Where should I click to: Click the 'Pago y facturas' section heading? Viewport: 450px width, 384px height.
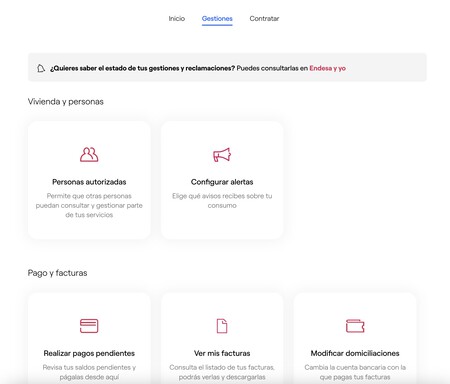tap(57, 273)
